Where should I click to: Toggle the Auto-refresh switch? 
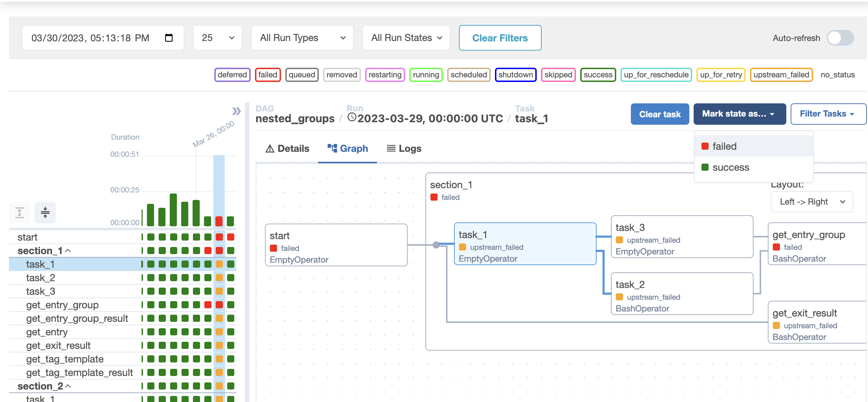click(840, 38)
